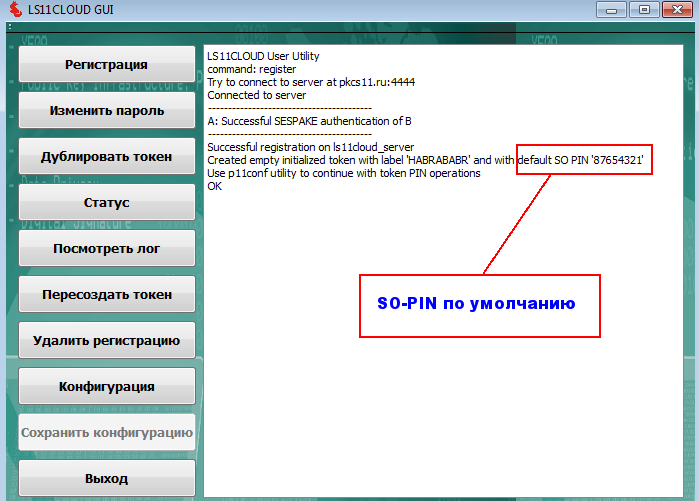Open Конфигурация settings
The width and height of the screenshot is (699, 501).
tap(107, 386)
